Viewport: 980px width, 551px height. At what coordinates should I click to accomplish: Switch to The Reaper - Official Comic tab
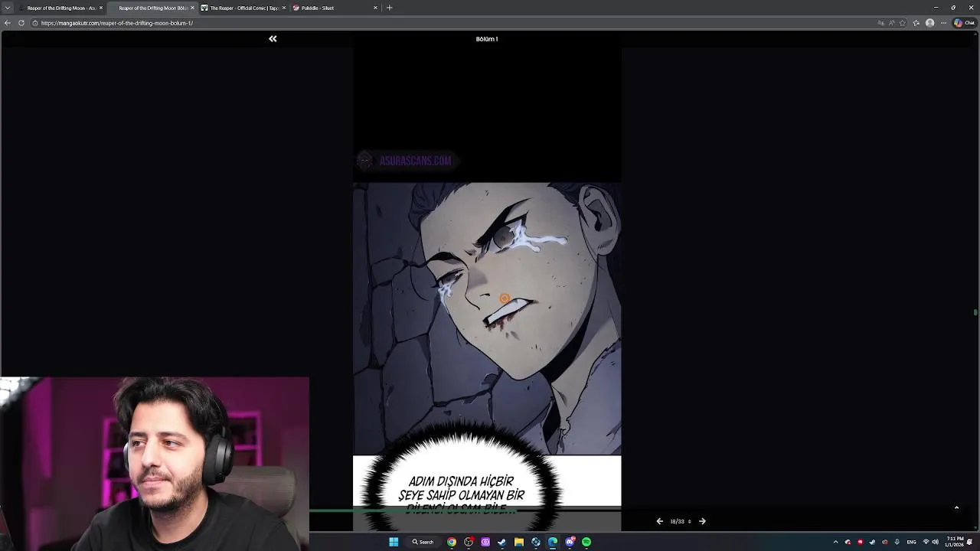243,8
